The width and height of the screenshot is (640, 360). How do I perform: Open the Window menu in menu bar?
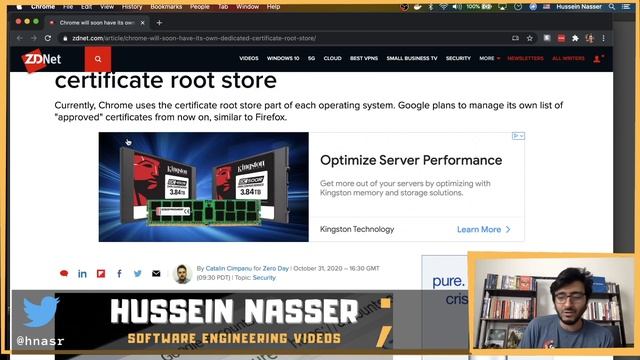tap(247, 7)
